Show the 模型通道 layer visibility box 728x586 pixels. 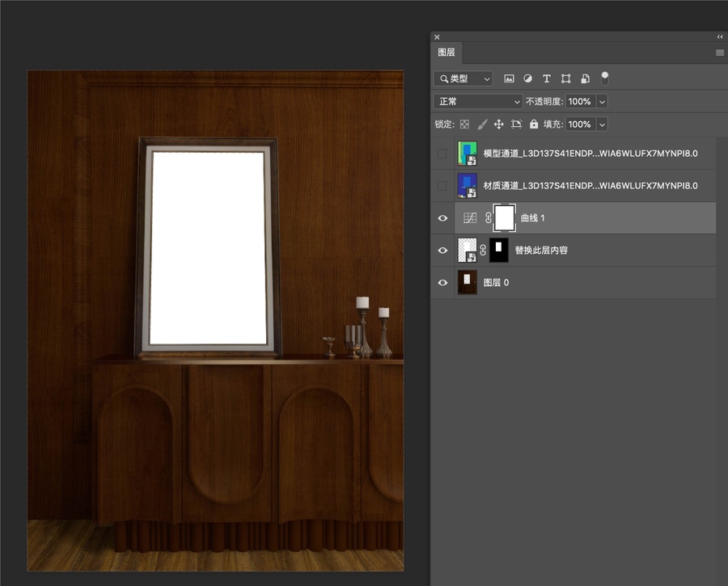click(442, 153)
